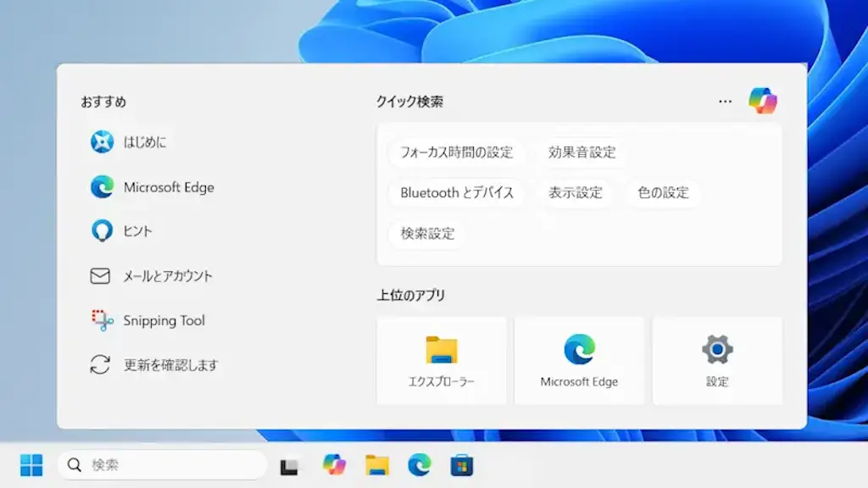Open 色の設定 quick search chip
This screenshot has width=868, height=488.
pos(663,192)
